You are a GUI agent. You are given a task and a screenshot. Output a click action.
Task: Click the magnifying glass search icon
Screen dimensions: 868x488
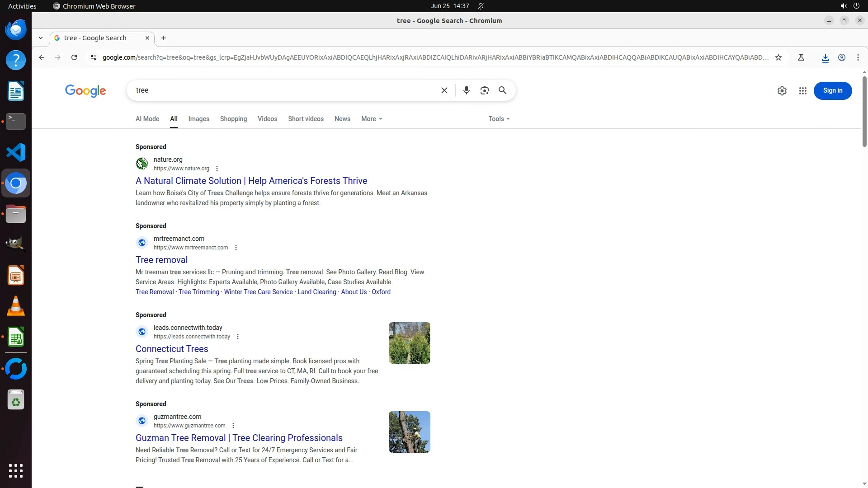coord(502,90)
